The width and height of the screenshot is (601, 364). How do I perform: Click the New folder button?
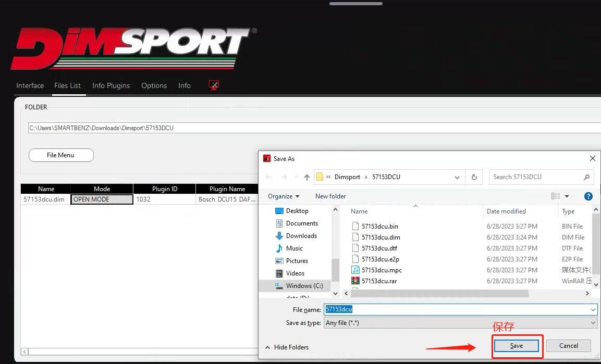click(x=330, y=196)
